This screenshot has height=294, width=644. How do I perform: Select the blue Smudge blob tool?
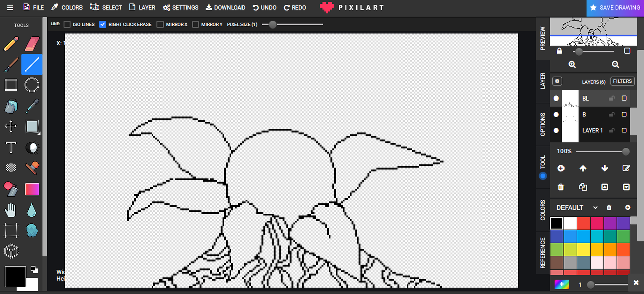click(32, 230)
